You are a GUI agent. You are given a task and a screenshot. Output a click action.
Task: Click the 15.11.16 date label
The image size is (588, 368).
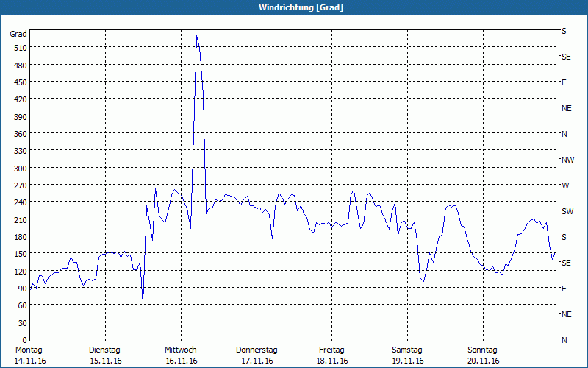106,361
